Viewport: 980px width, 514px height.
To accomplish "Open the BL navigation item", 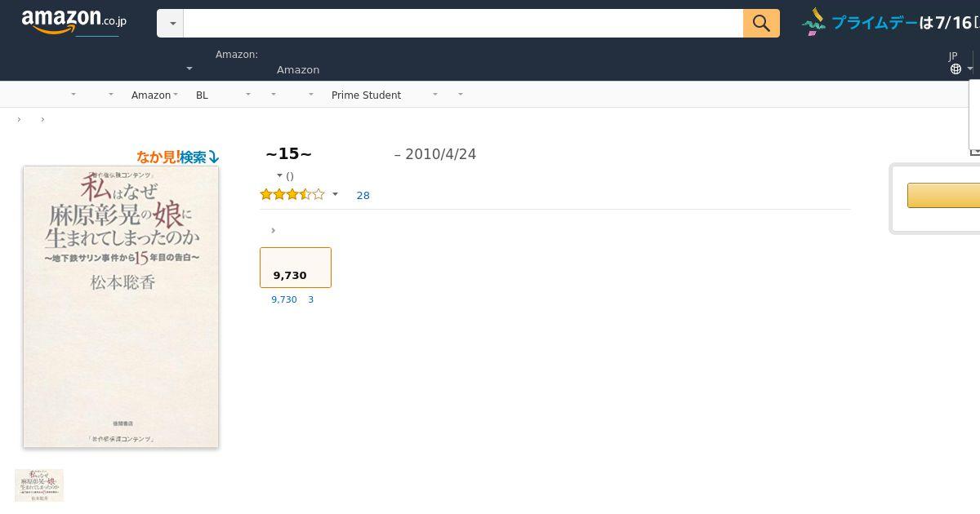I will coord(202,95).
